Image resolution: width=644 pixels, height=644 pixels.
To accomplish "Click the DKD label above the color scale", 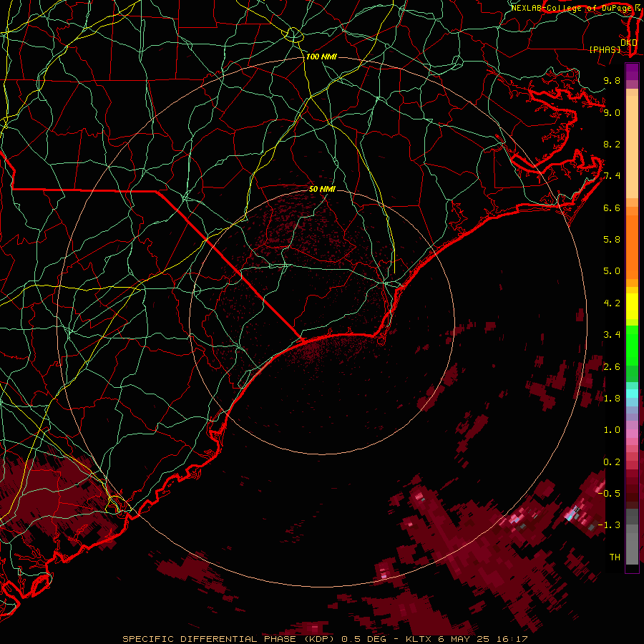I will [x=629, y=43].
